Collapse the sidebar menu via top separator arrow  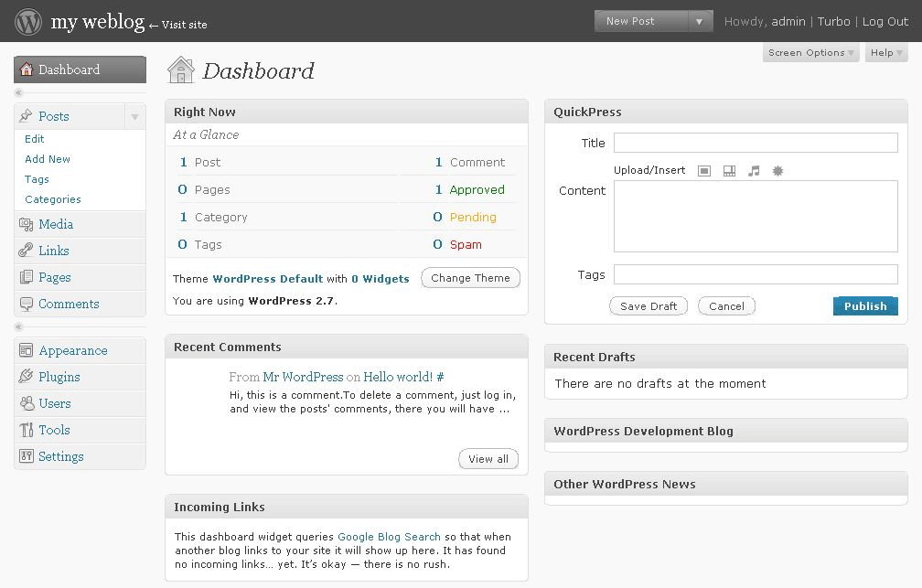[x=19, y=93]
